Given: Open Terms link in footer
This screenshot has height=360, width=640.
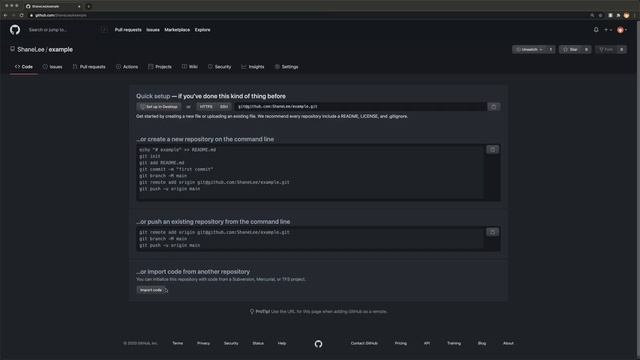Looking at the screenshot, I should click(178, 343).
